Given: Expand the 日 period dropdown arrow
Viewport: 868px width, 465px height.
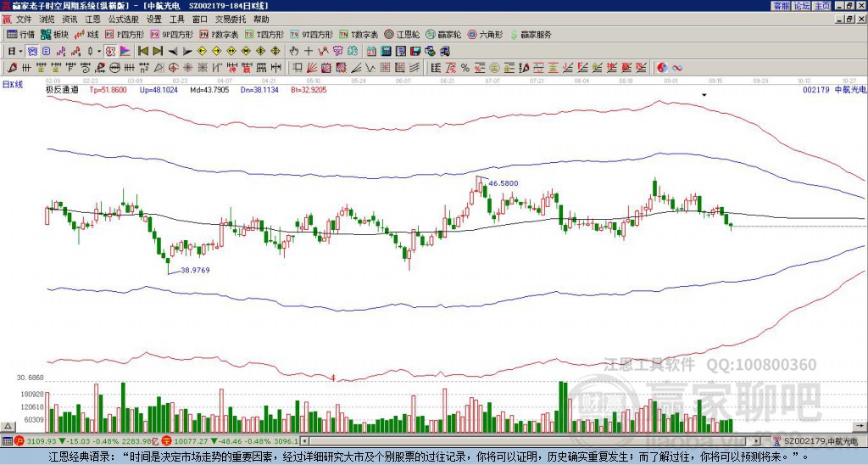Looking at the screenshot, I should (x=21, y=52).
